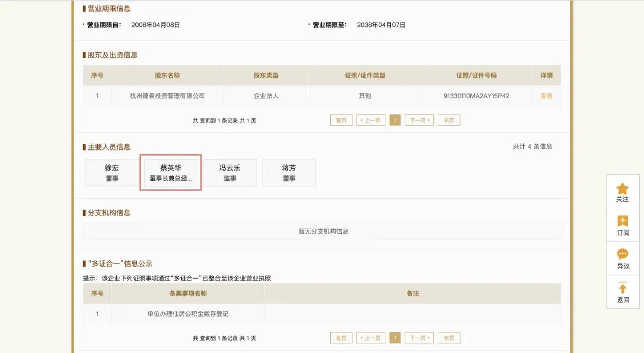Open the 查看 shareholder detail link
This screenshot has width=644, height=353.
click(546, 96)
